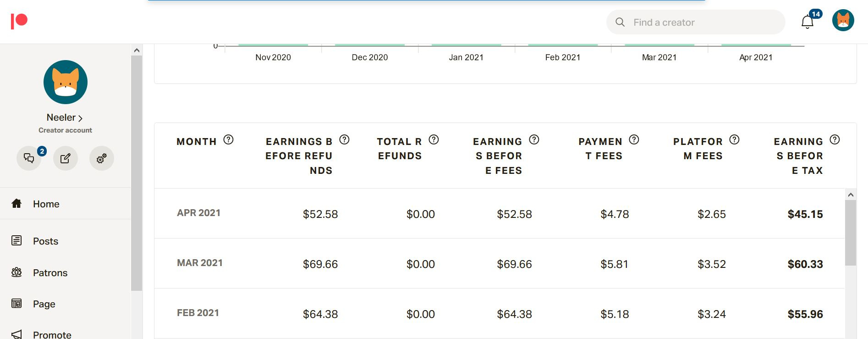Show help for Month column
The image size is (868, 339).
pos(228,139)
